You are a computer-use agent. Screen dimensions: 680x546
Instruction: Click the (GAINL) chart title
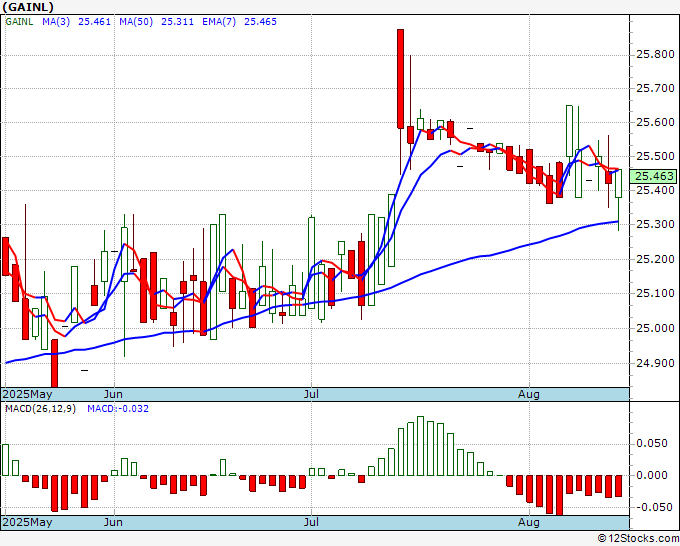click(28, 7)
